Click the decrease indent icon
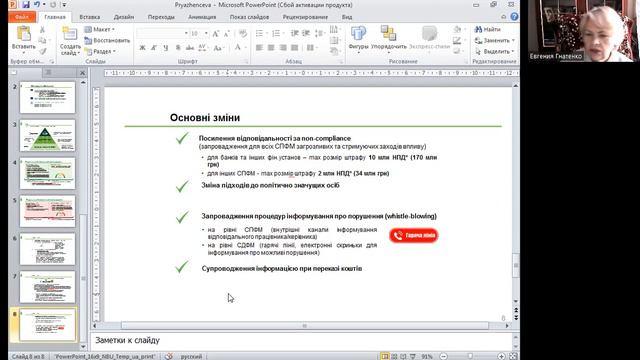Image resolution: width=640 pixels, height=360 pixels. tap(294, 33)
